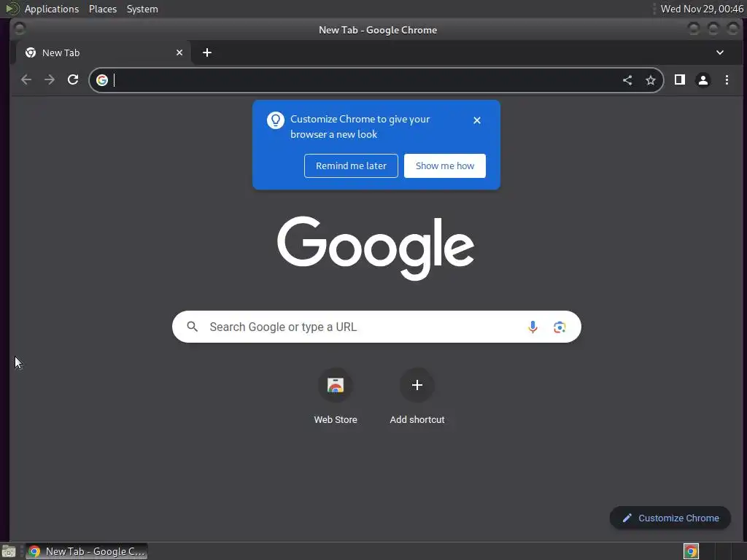The width and height of the screenshot is (747, 560).
Task: Click the Google logo
Action: click(376, 248)
